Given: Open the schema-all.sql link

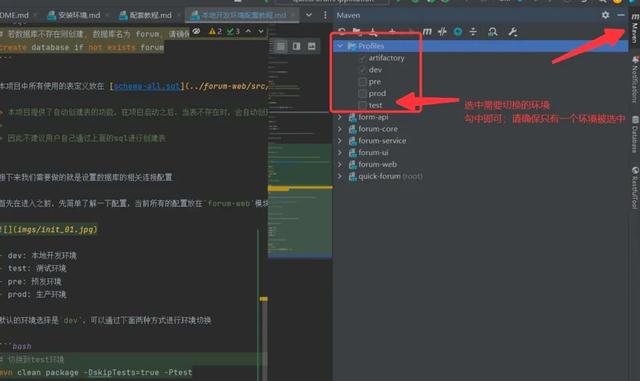Looking at the screenshot, I should click(x=147, y=86).
